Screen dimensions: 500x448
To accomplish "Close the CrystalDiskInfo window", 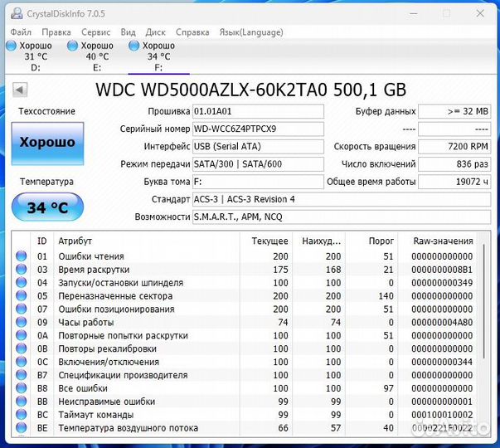I will (x=480, y=13).
